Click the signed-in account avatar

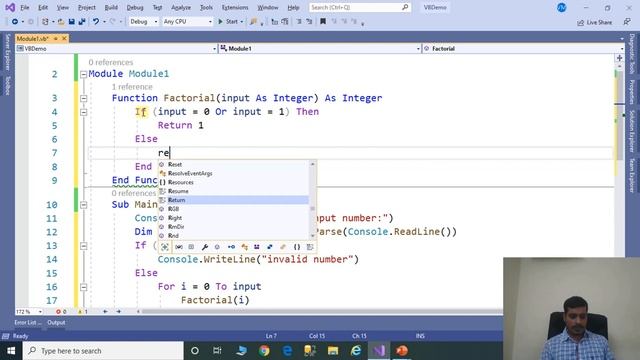(562, 7)
